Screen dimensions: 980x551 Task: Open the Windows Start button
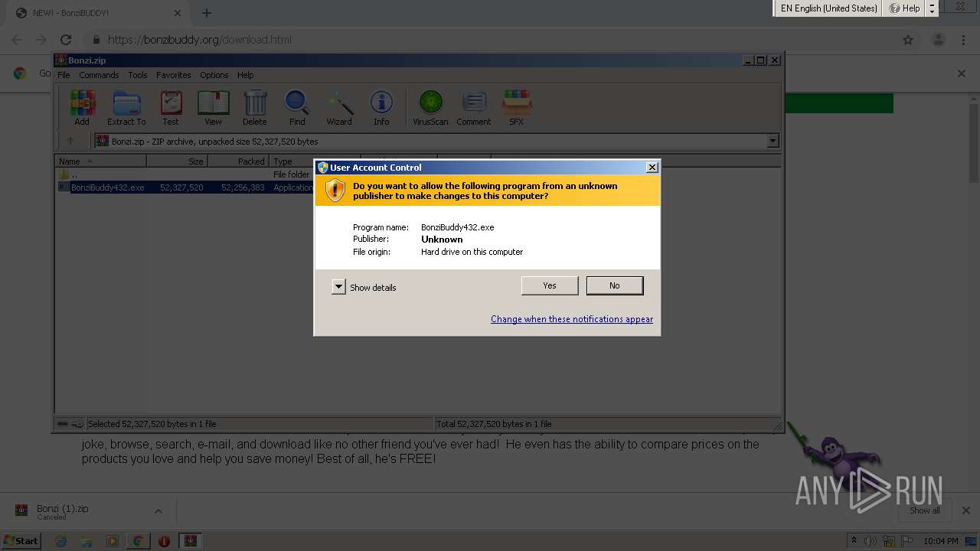tap(21, 540)
